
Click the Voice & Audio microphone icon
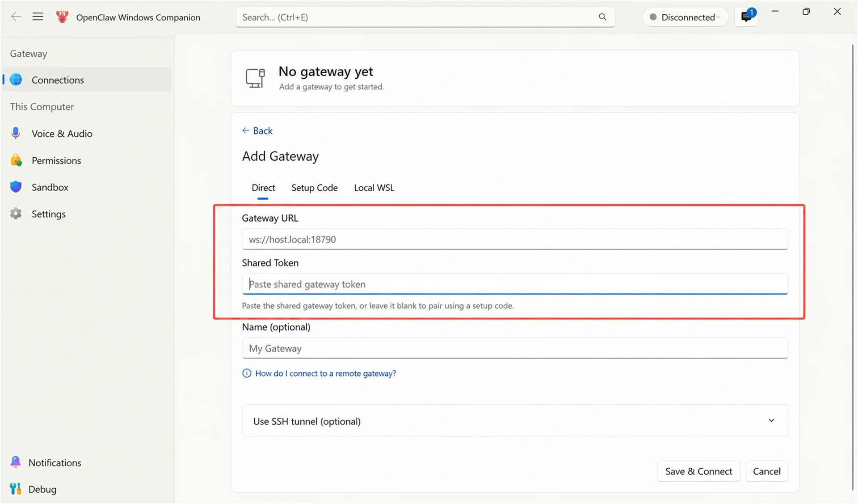click(16, 133)
